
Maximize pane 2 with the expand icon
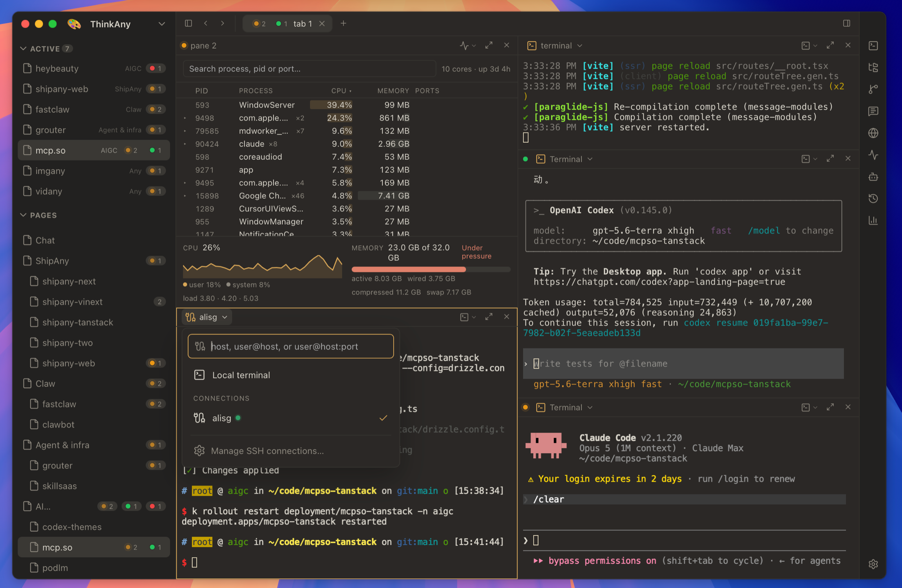[489, 46]
